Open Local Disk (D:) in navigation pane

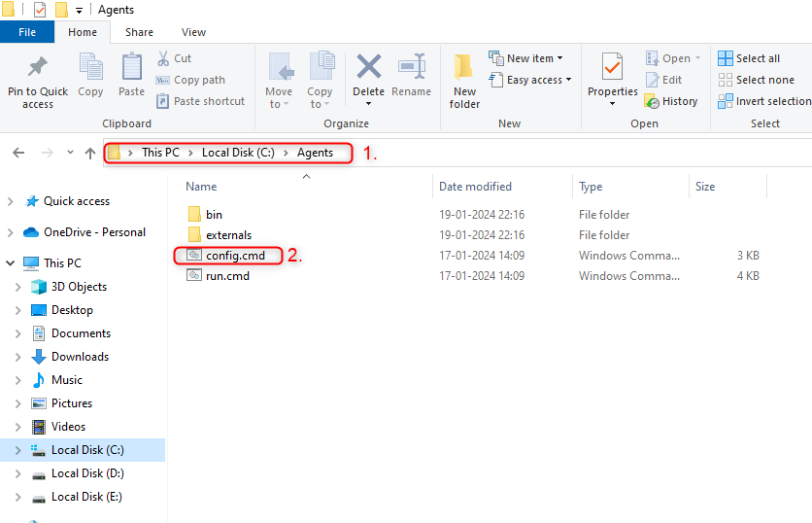point(87,473)
